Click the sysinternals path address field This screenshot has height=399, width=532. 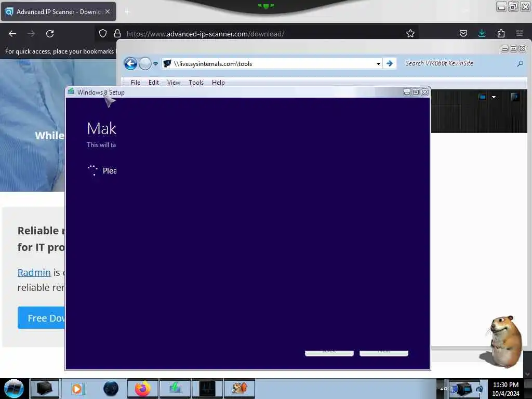(271, 63)
